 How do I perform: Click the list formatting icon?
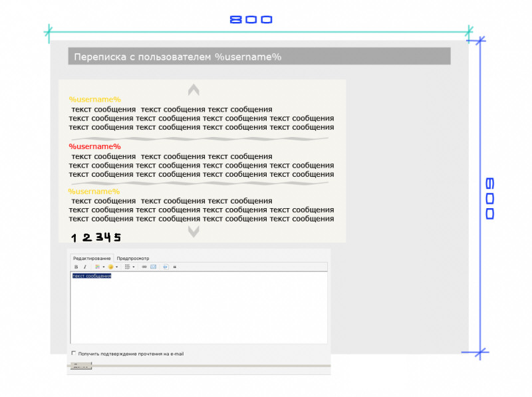(x=128, y=267)
